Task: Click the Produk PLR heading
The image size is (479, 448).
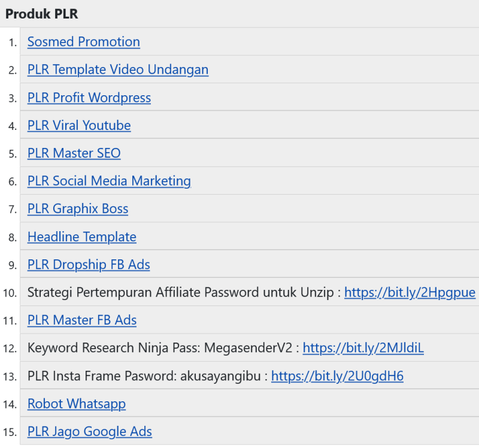Action: tap(41, 14)
